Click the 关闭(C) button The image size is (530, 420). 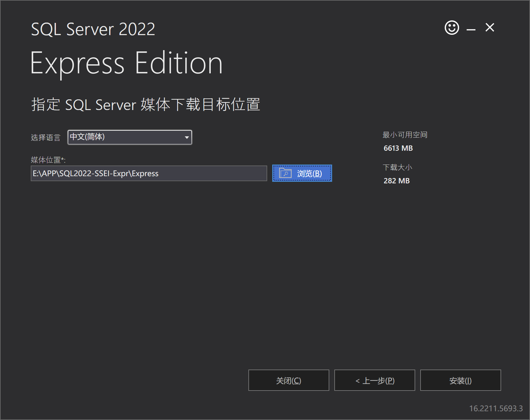[x=289, y=380]
